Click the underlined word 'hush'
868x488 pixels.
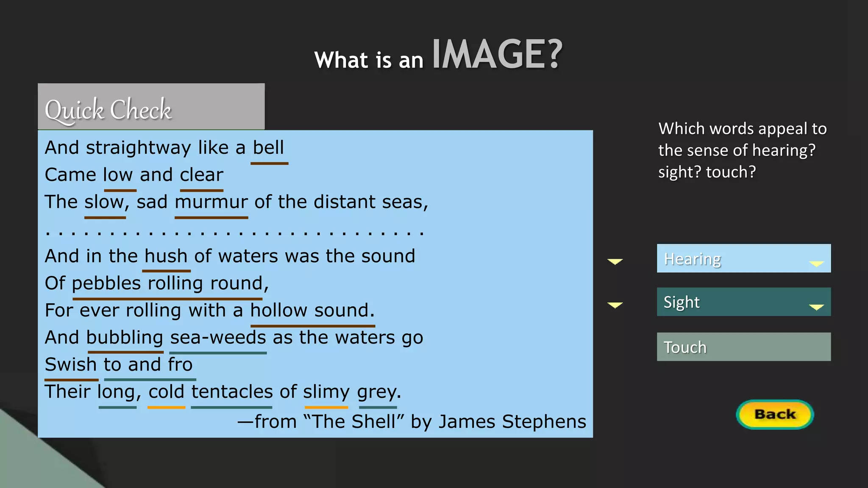click(166, 256)
